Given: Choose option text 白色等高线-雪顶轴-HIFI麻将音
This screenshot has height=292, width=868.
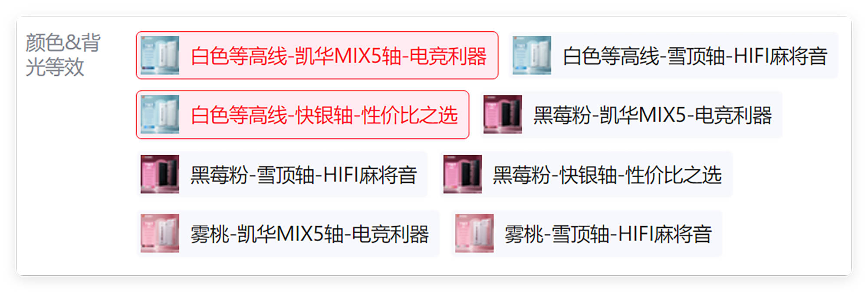Looking at the screenshot, I should tap(695, 56).
